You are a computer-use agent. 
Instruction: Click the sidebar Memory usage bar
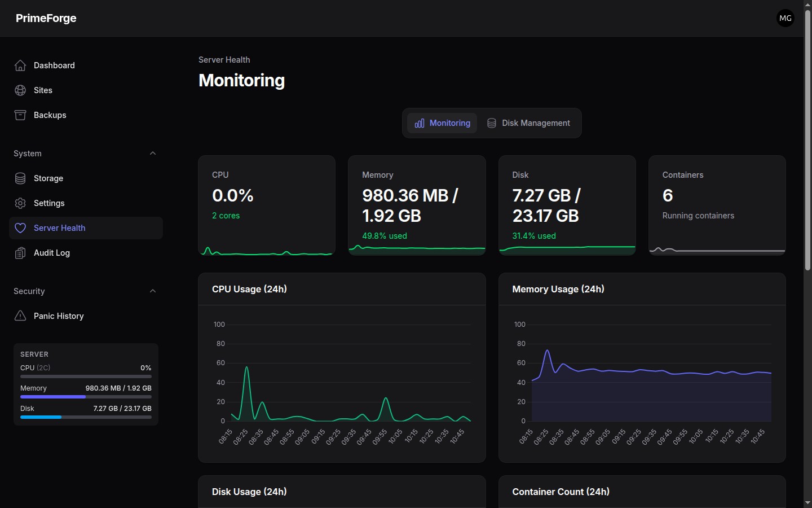click(86, 397)
